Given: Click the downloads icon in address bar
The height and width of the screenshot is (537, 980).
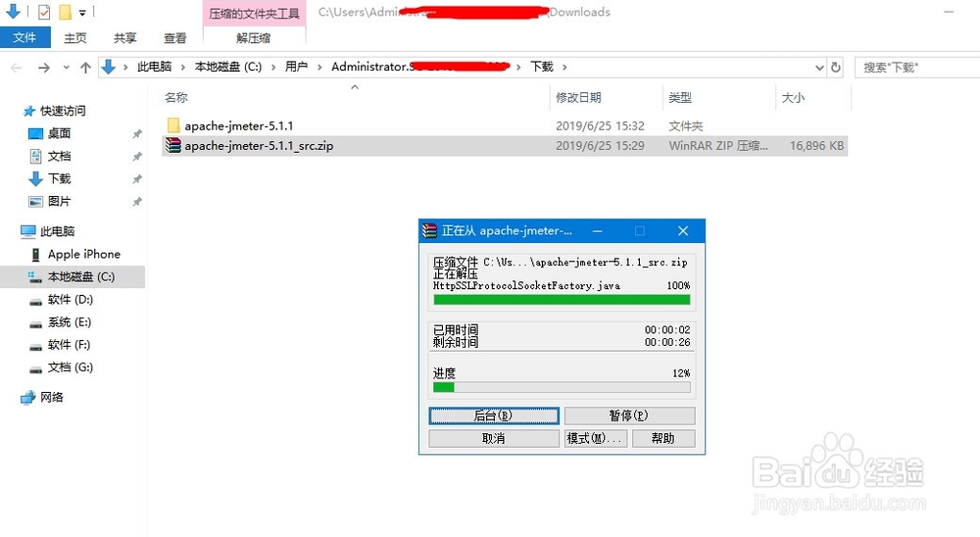Looking at the screenshot, I should 109,67.
